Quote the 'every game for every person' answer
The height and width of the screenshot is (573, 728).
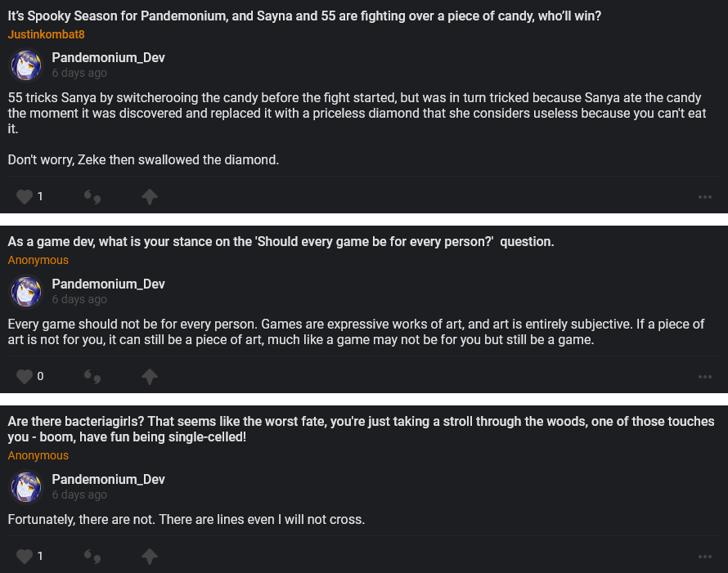click(x=92, y=376)
